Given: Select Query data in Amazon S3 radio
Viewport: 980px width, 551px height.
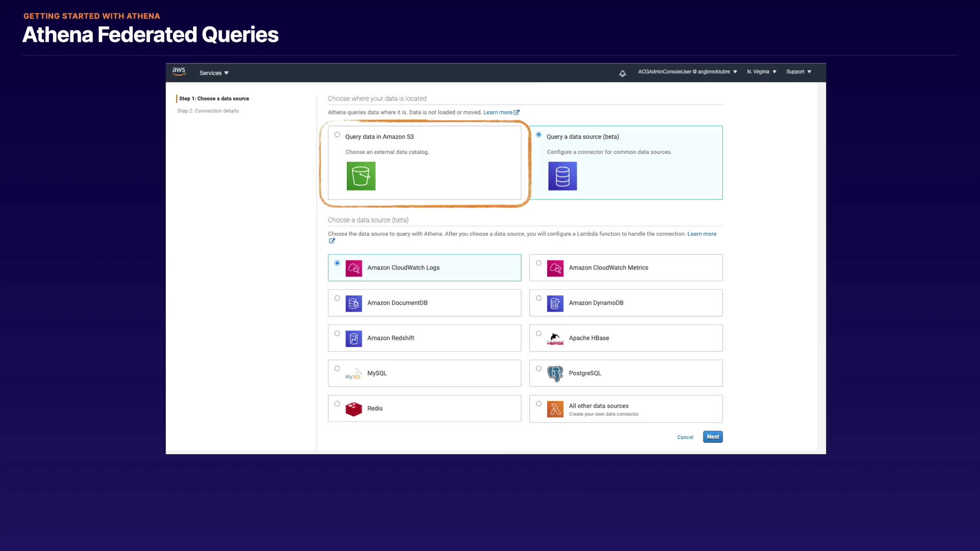Looking at the screenshot, I should coord(337,135).
